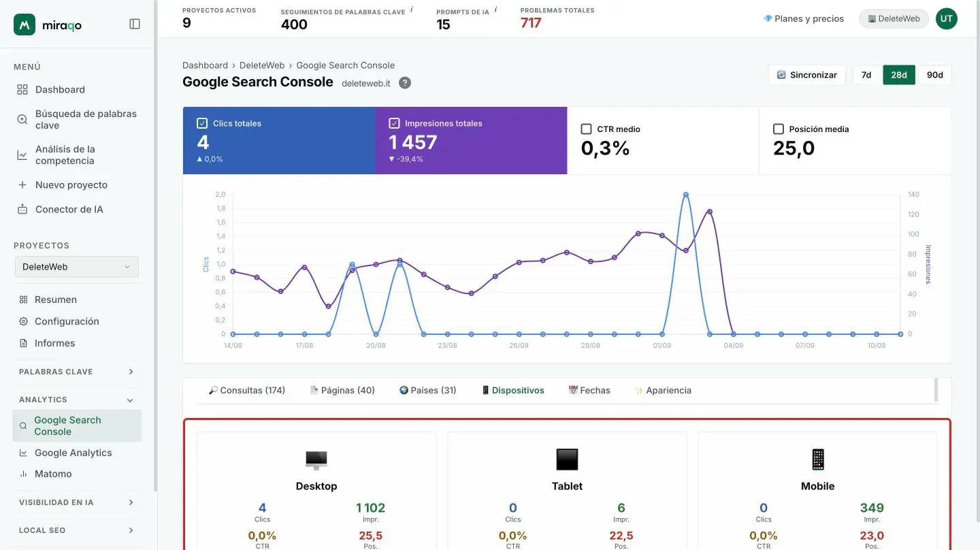This screenshot has width=980, height=550.
Task: Collapse sidebar with panel toggle icon
Action: [x=135, y=24]
